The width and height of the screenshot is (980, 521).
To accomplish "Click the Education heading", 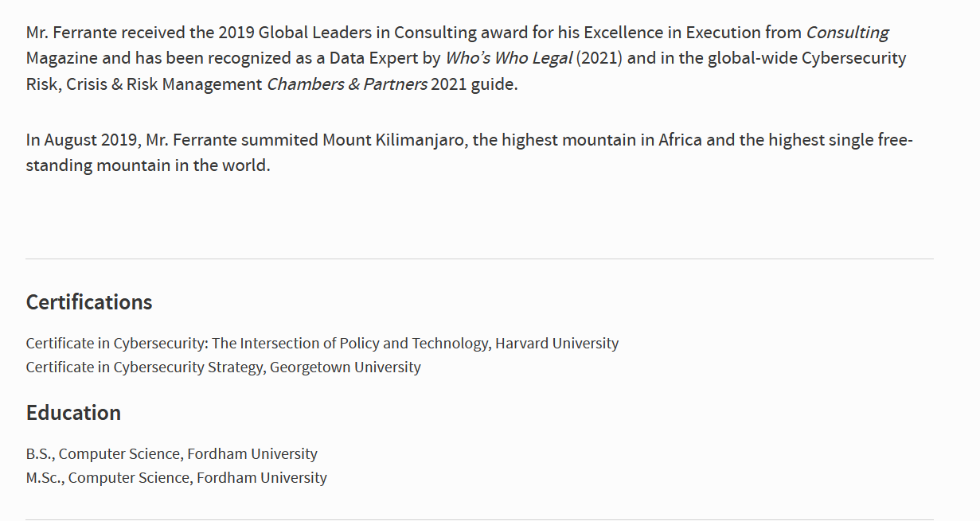I will (x=73, y=413).
